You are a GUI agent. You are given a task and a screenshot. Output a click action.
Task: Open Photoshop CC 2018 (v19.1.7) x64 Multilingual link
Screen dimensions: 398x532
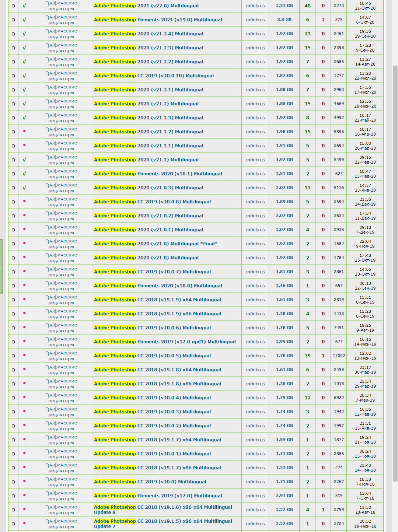[158, 440]
